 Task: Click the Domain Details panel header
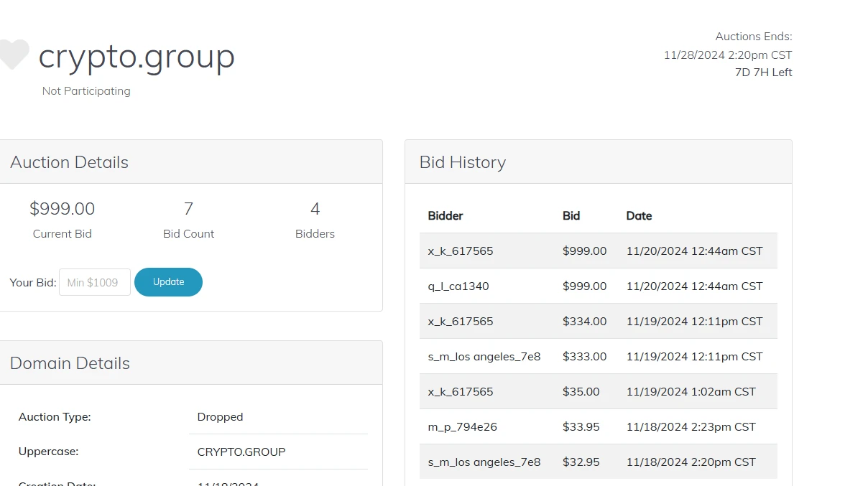[x=70, y=363]
